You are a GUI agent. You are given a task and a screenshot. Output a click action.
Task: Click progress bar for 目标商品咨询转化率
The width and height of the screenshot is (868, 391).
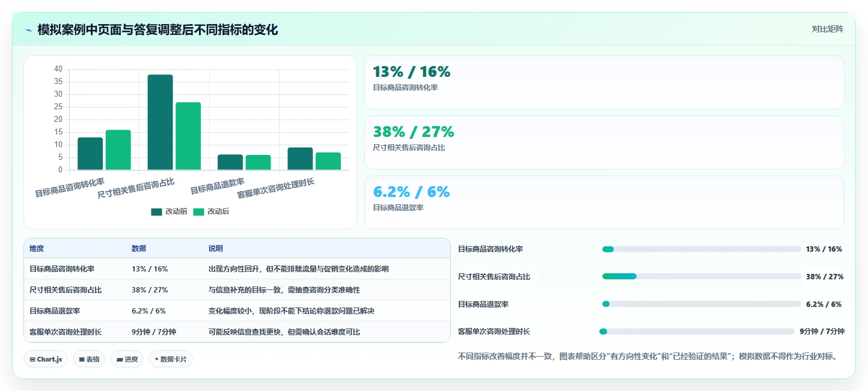click(x=701, y=249)
